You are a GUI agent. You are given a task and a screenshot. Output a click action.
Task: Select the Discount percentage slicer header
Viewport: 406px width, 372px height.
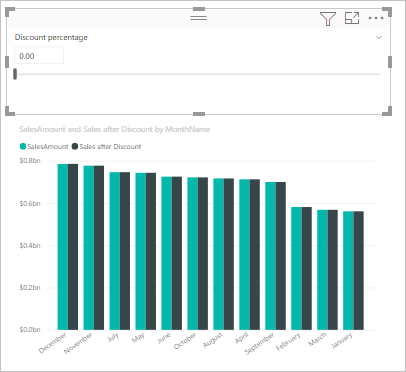51,37
